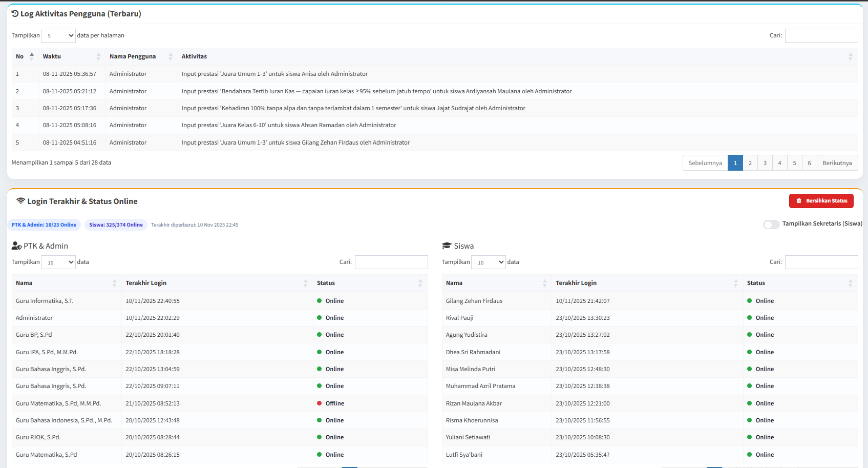Click the Cari field in activity log
The width and height of the screenshot is (868, 468).
coord(821,35)
